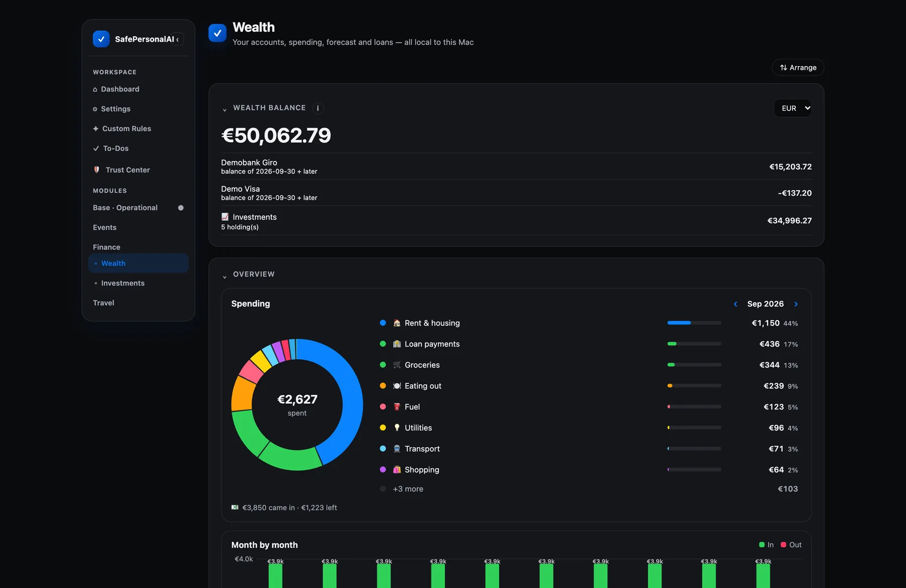Select the Finance module
The width and height of the screenshot is (906, 588).
[138, 247]
